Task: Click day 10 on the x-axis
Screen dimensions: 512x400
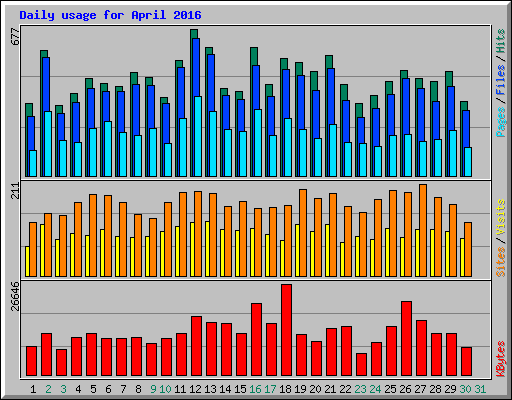Action: click(165, 389)
